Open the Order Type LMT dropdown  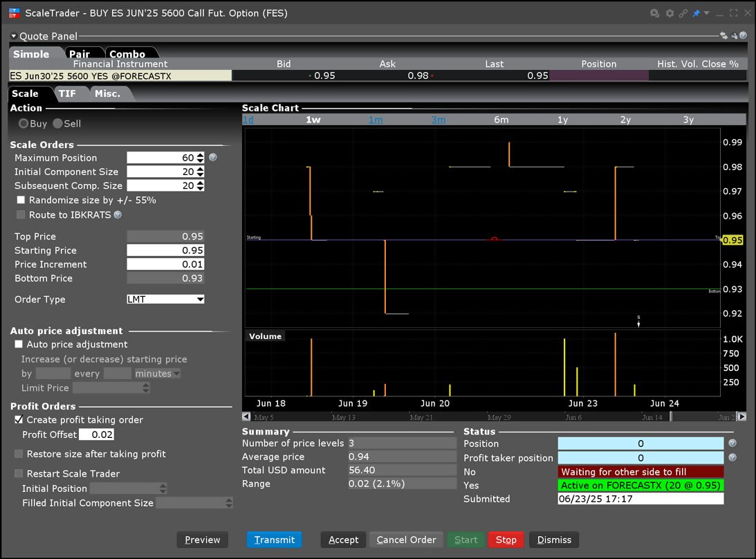pos(165,299)
